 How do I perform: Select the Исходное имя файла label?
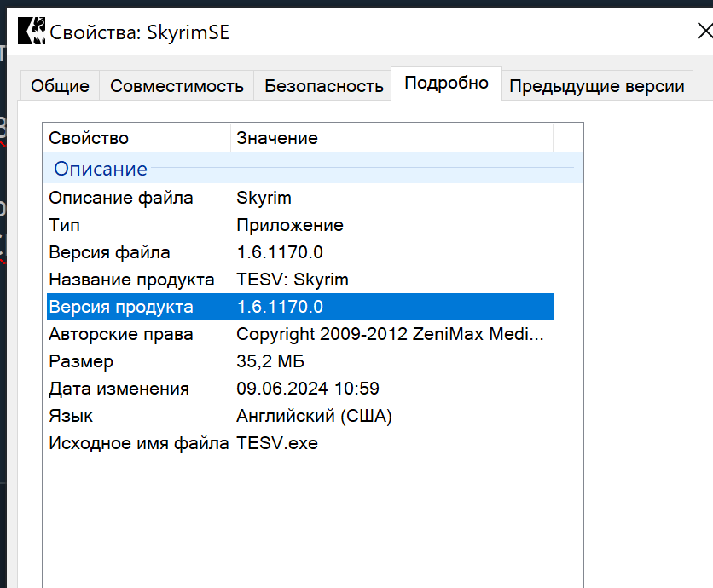[138, 443]
